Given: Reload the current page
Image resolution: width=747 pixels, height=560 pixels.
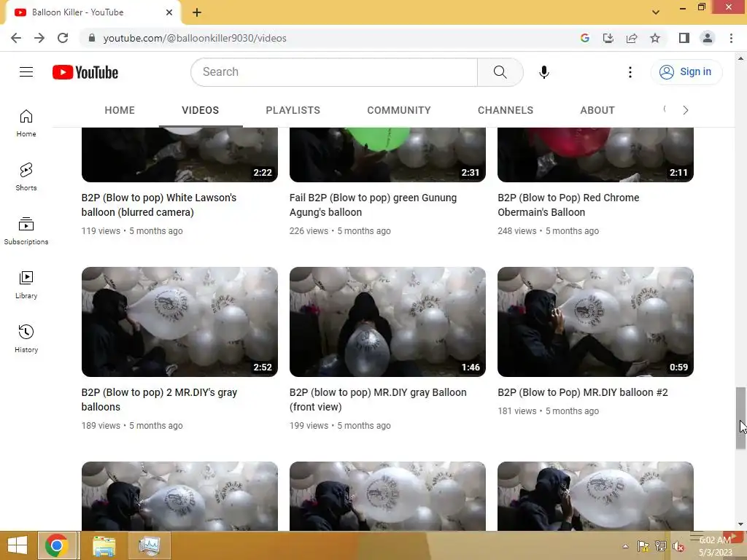Looking at the screenshot, I should coord(63,38).
